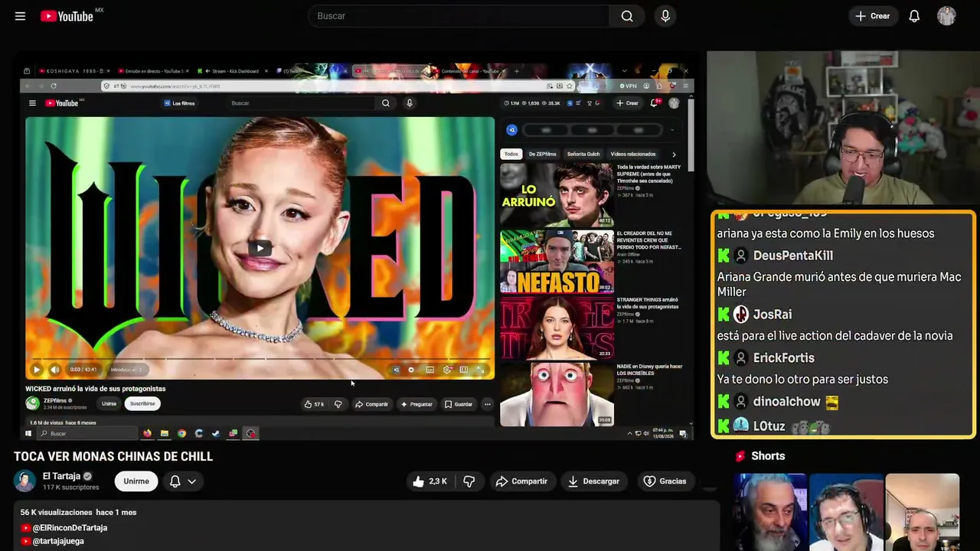Click the Unirme membership button
980x551 pixels.
pos(136,481)
